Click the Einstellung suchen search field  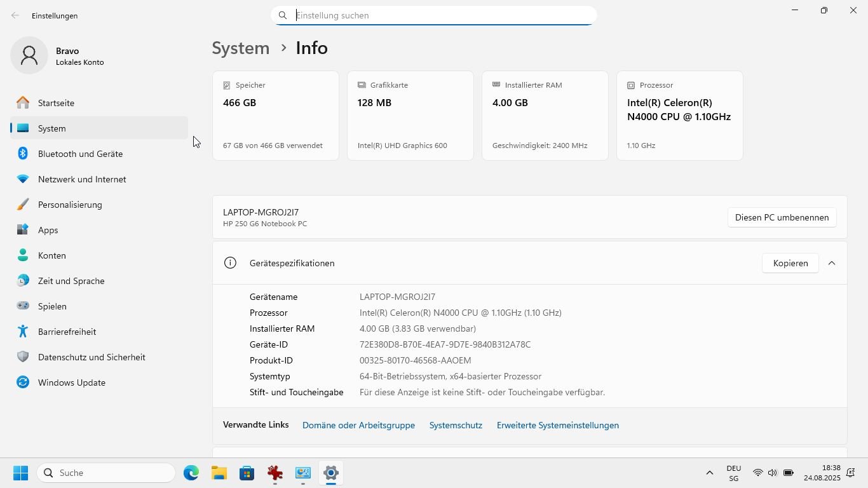[438, 15]
